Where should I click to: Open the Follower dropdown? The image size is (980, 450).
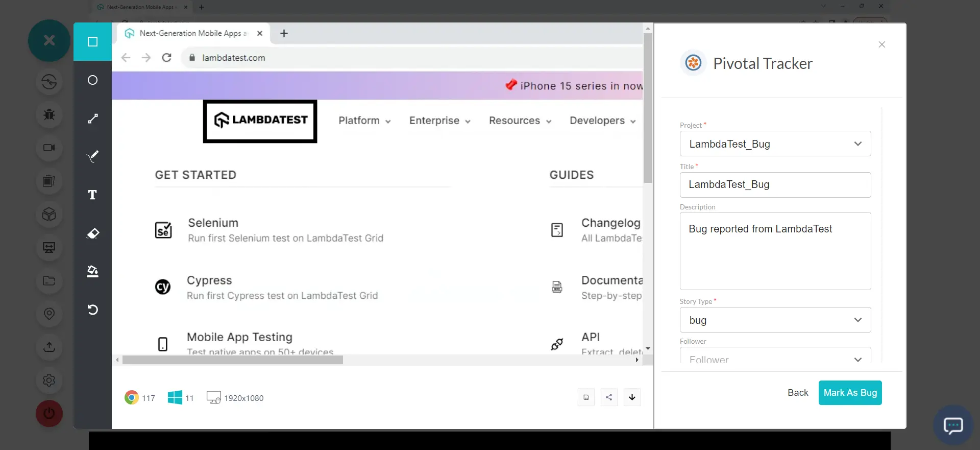pos(775,356)
